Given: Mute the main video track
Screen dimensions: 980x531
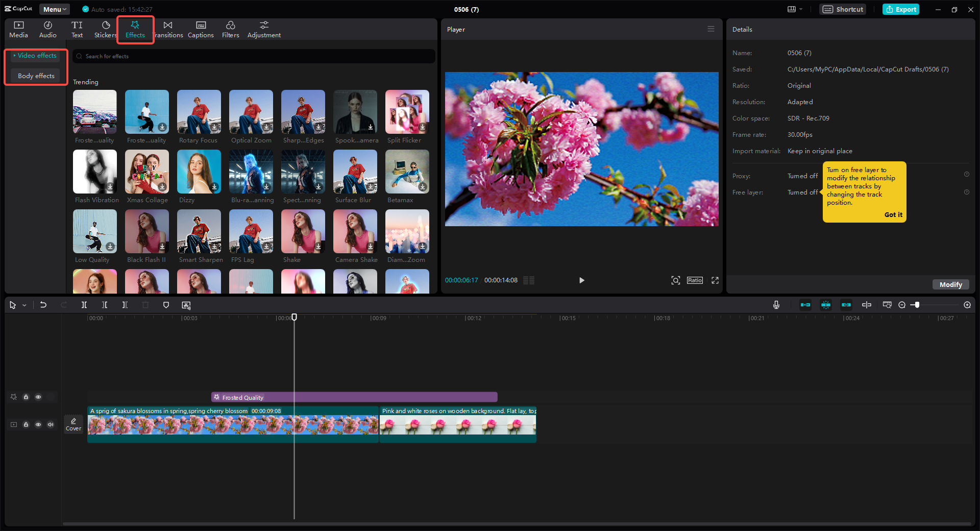Looking at the screenshot, I should pos(51,424).
